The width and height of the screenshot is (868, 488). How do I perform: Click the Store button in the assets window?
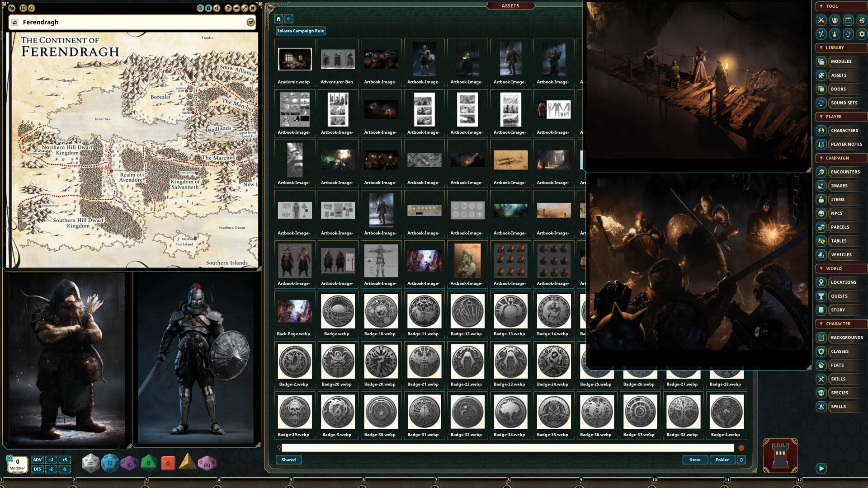coord(695,460)
